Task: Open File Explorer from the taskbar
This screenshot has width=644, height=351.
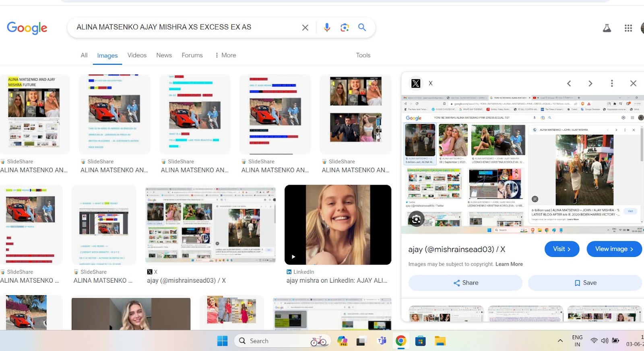Action: [x=440, y=341]
